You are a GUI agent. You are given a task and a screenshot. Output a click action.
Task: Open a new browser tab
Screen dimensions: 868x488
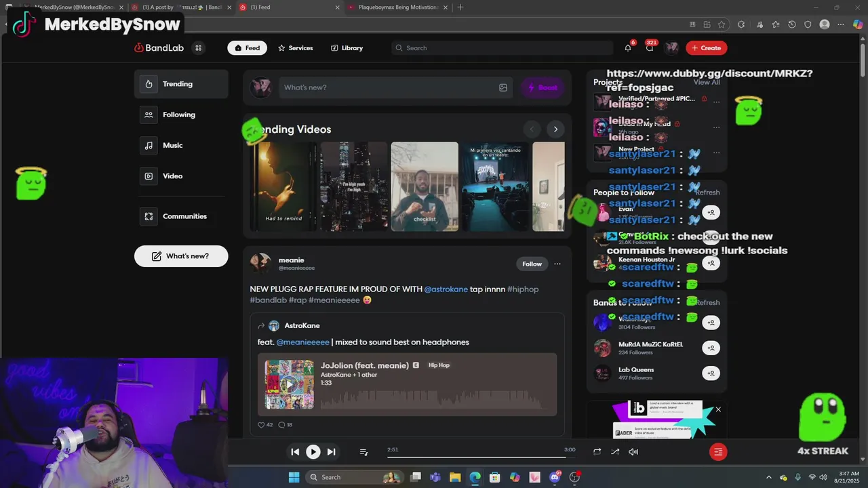460,7
